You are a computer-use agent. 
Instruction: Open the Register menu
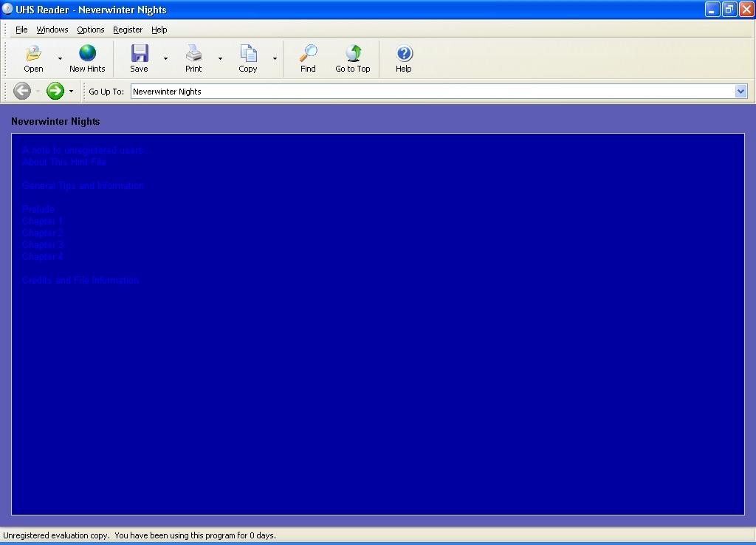point(128,30)
